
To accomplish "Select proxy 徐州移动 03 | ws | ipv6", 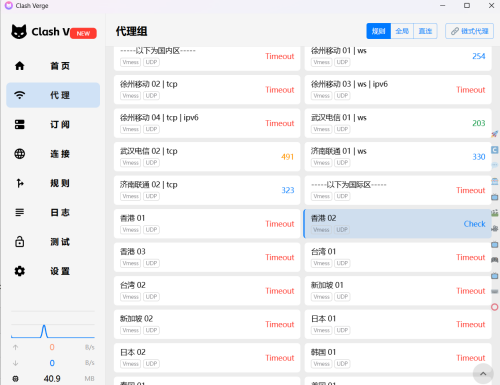I will [398, 90].
